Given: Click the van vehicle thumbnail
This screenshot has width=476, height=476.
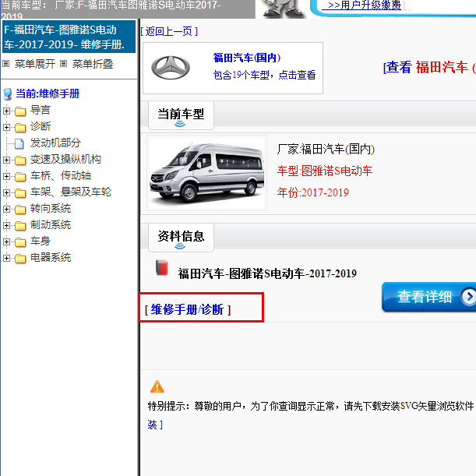Looking at the screenshot, I should (x=206, y=173).
